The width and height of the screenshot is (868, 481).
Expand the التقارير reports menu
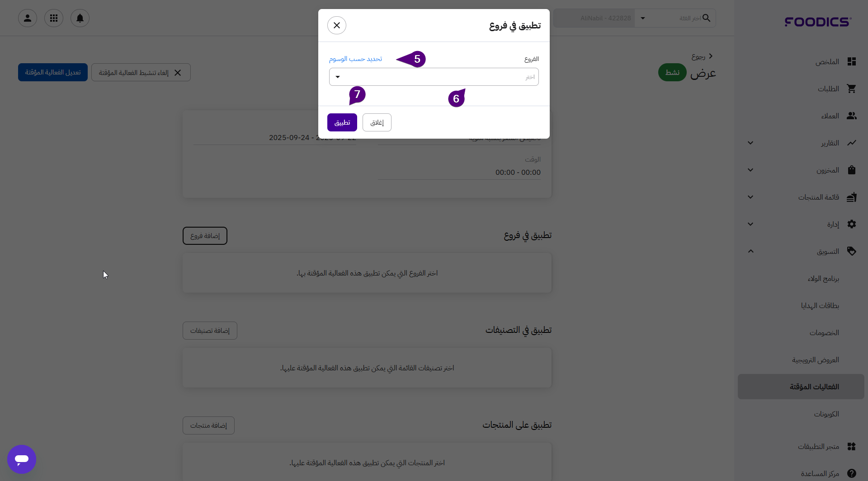750,143
